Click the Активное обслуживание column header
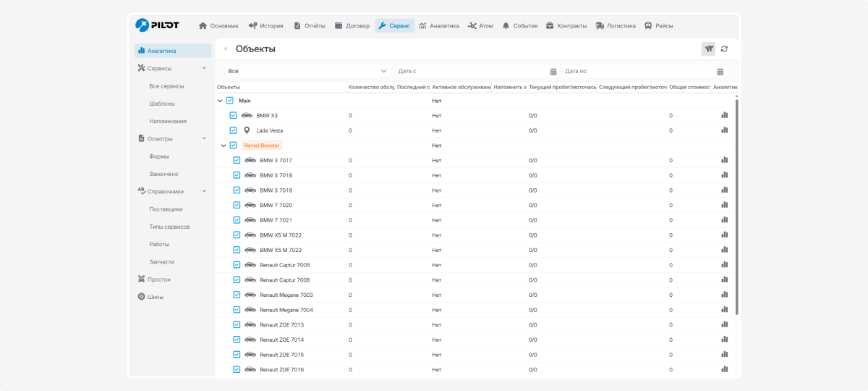 pos(461,87)
